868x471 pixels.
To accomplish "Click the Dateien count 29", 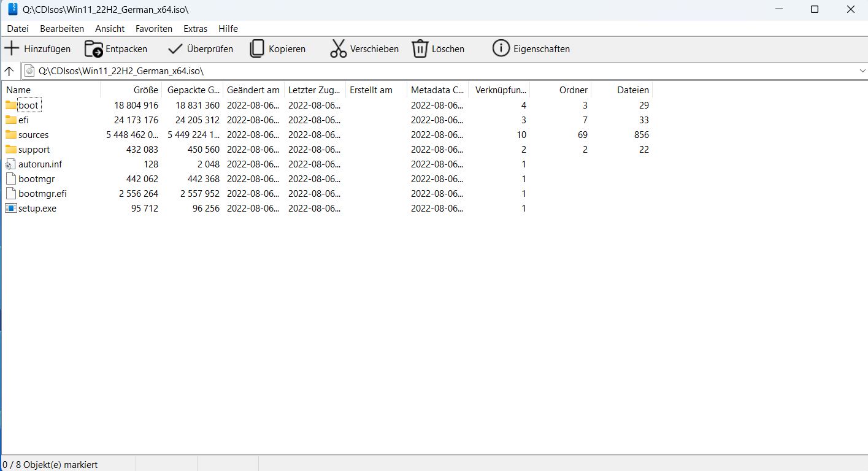I will 643,105.
